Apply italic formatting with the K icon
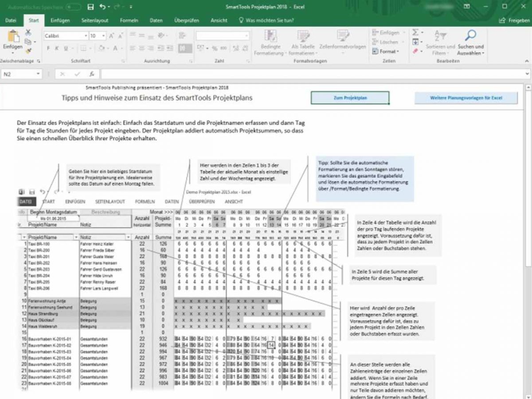Screen dimensions: 532x399 pos(57,49)
